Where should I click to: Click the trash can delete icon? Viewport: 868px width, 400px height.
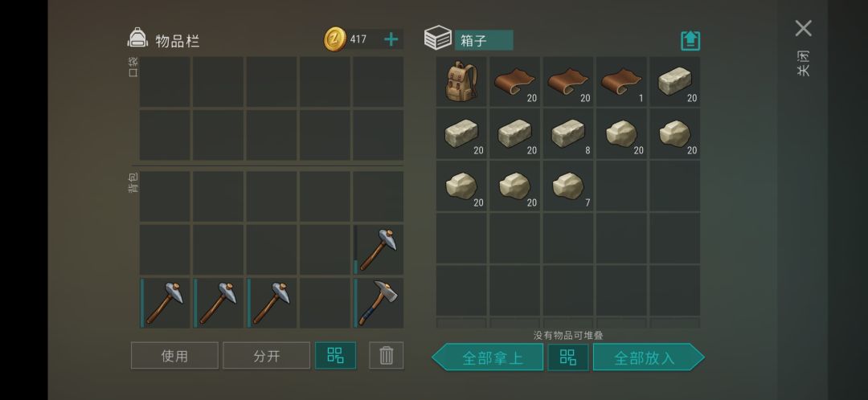point(387,355)
